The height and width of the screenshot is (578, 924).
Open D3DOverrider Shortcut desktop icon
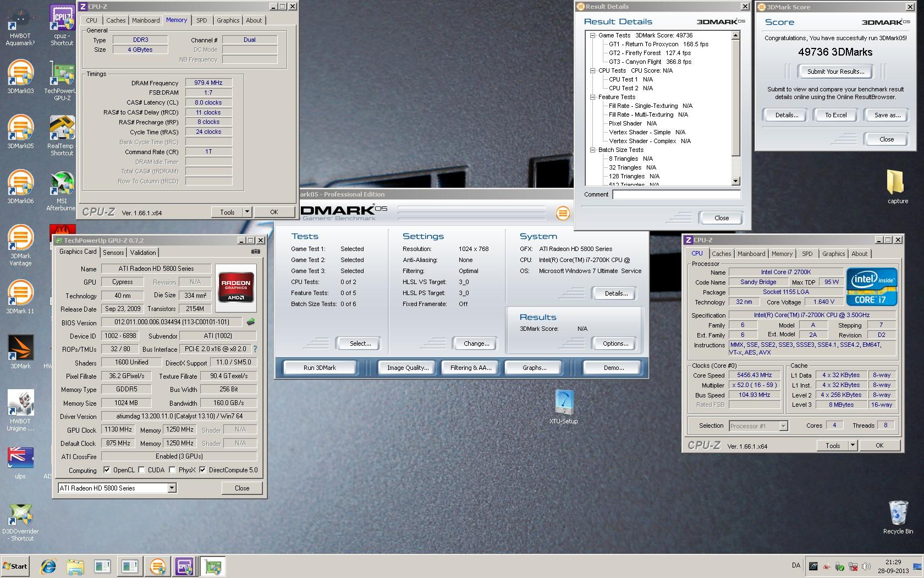20,522
